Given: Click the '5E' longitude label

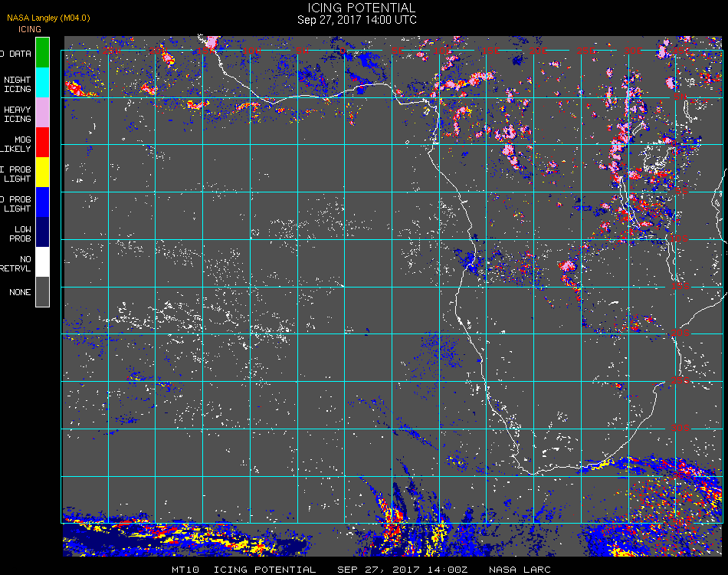Looking at the screenshot, I should (398, 51).
